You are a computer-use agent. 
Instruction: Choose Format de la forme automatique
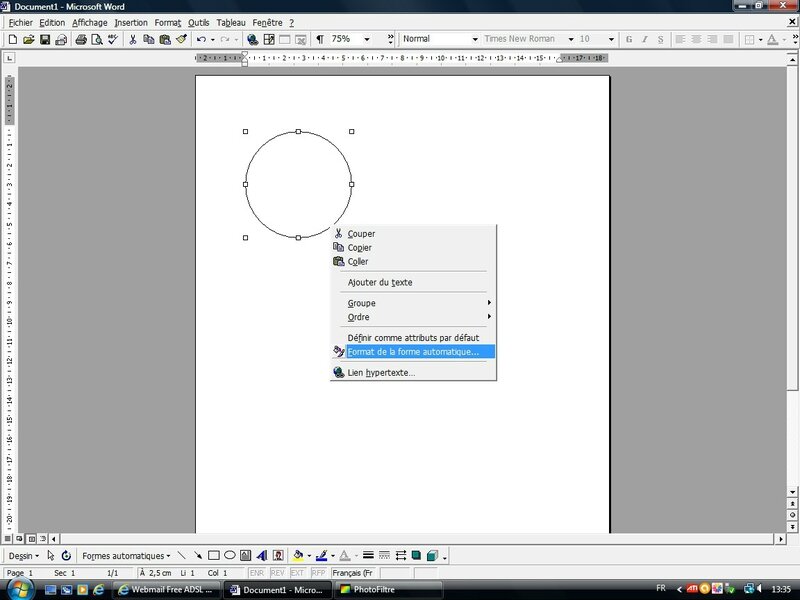[x=413, y=352]
